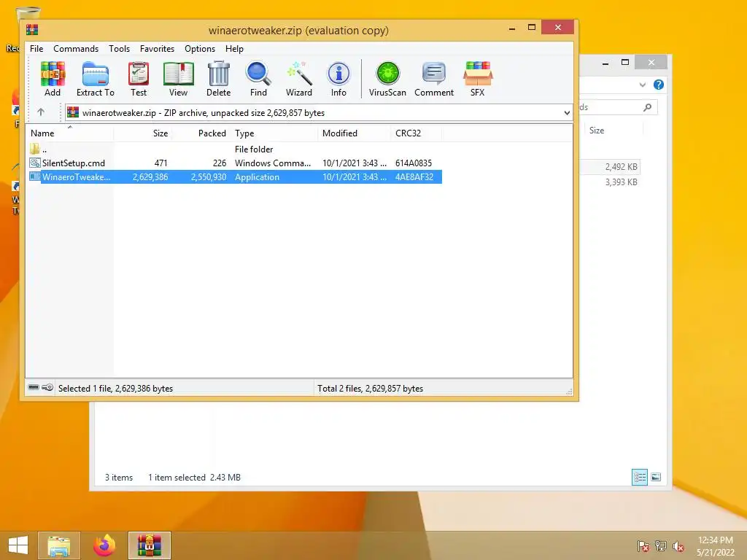Click the 614A0835 CRC32 value

[x=414, y=163]
